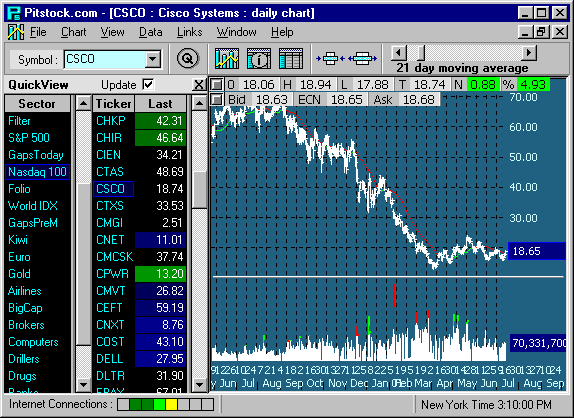The height and width of the screenshot is (418, 574).
Task: Click the Ticker list scroll up arrow
Action: tap(200, 104)
